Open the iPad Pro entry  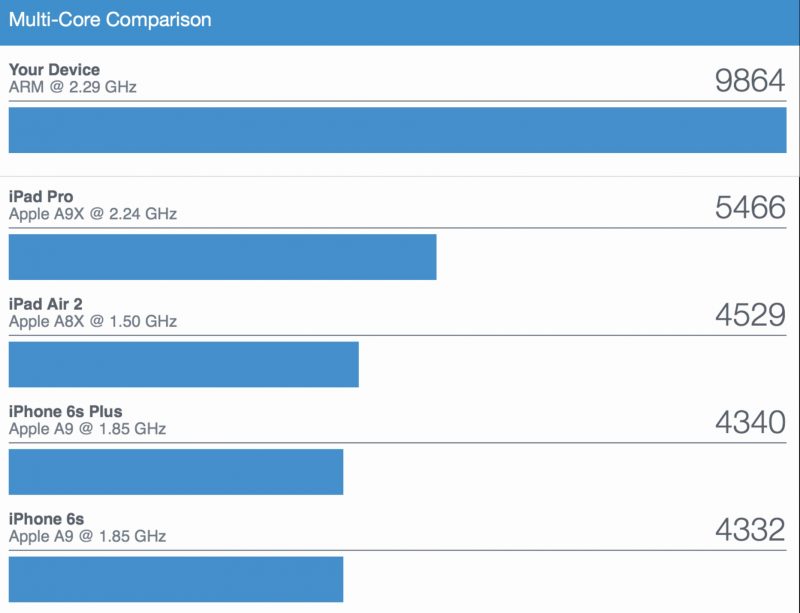[x=41, y=197]
